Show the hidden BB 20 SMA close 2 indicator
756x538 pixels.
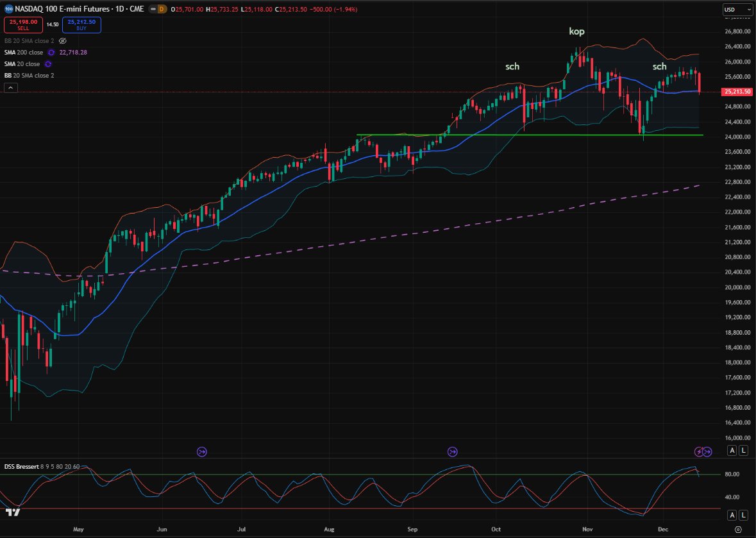63,41
